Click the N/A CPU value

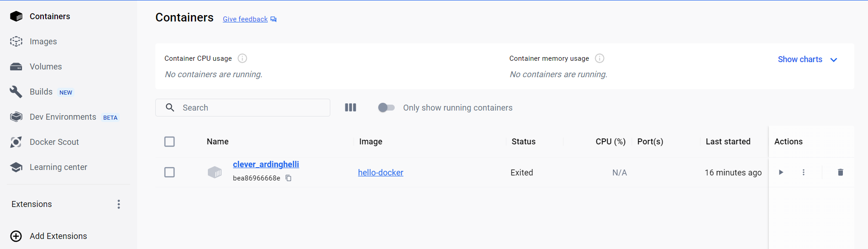click(619, 173)
